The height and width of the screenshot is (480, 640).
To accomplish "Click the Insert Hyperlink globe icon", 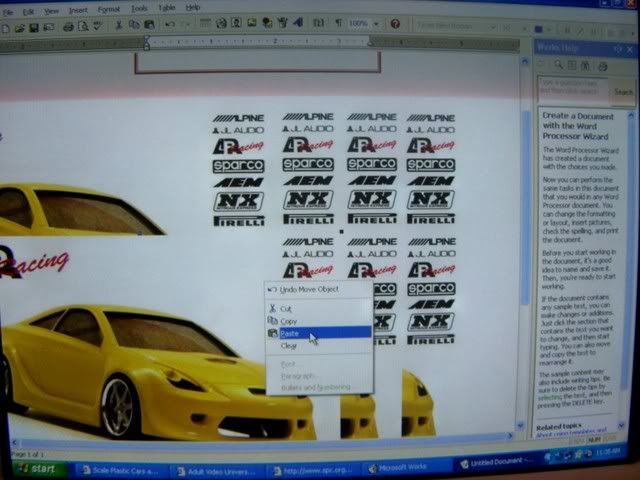I will point(221,23).
